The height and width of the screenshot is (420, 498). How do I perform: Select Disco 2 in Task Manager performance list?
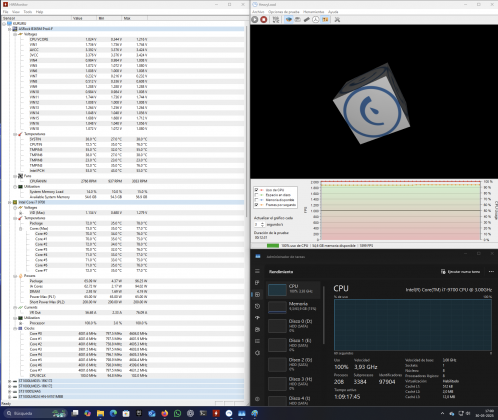coord(293,364)
